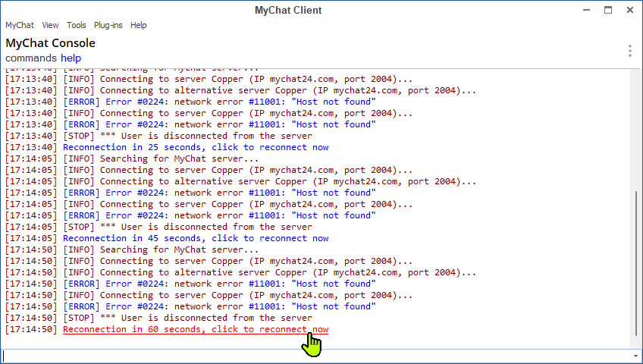Click '[17:14:05] [INFO] Searching for MyChat server...' line
The height and width of the screenshot is (364, 643).
(x=132, y=158)
